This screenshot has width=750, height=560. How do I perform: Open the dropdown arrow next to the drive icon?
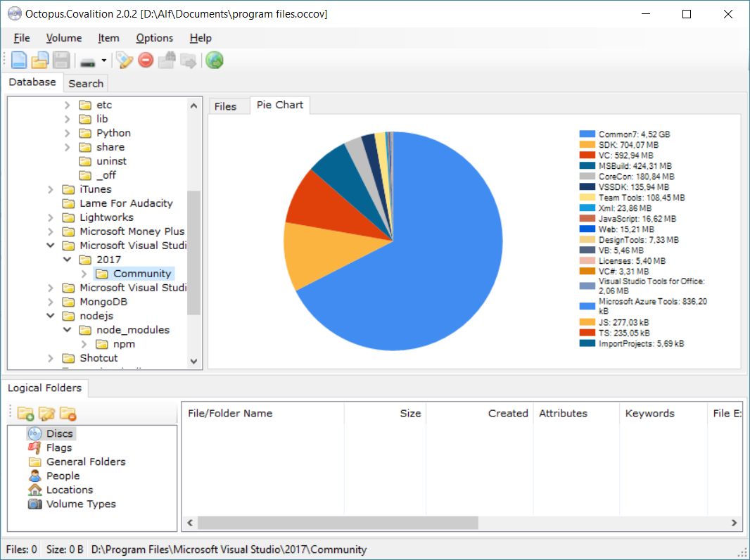pyautogui.click(x=104, y=61)
